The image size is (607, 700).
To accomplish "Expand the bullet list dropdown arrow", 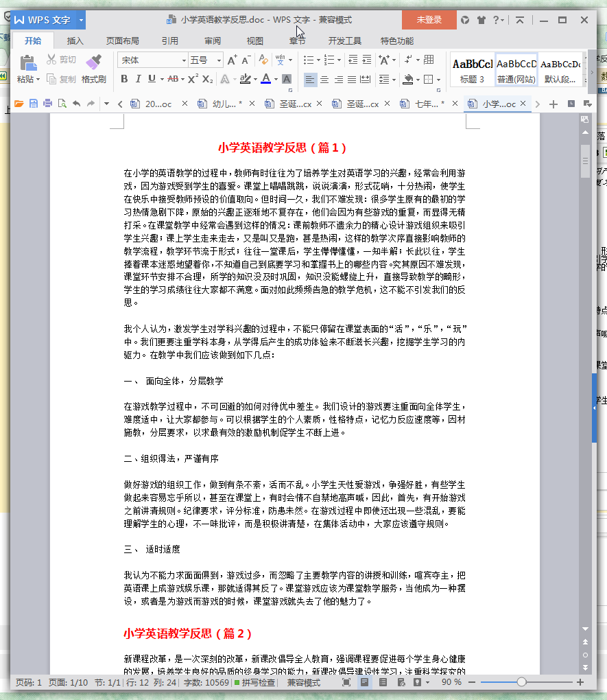I will click(319, 60).
